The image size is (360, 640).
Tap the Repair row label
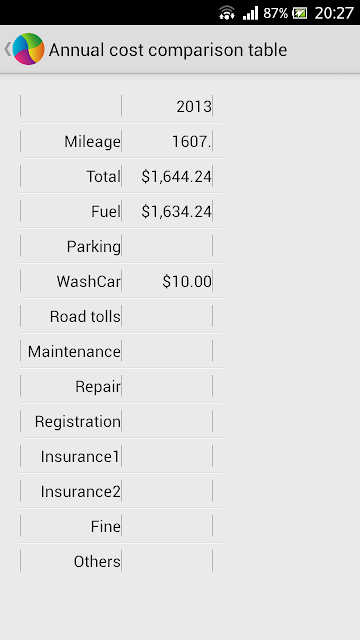(x=98, y=387)
